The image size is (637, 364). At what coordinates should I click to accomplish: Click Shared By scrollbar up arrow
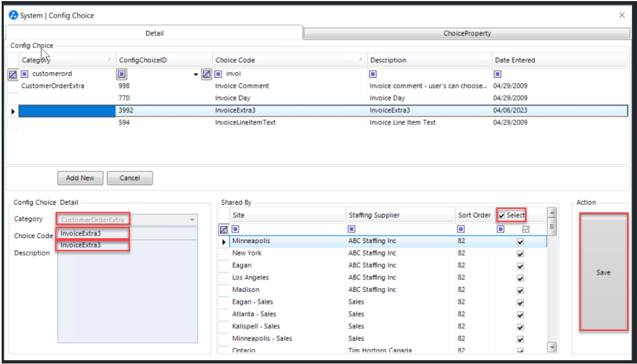click(x=552, y=213)
